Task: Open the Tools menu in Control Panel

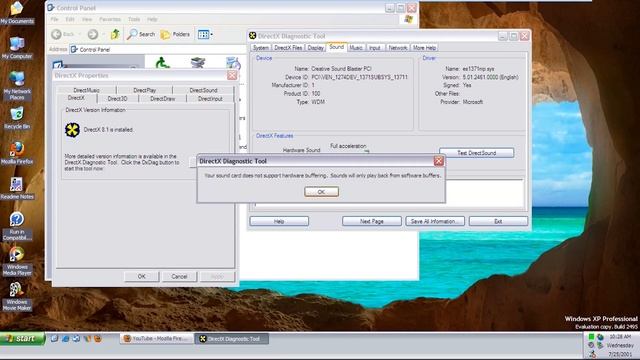Action: coord(134,19)
